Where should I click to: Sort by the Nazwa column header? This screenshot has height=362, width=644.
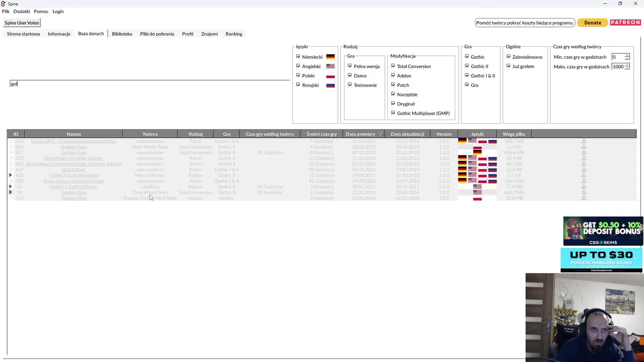click(73, 134)
